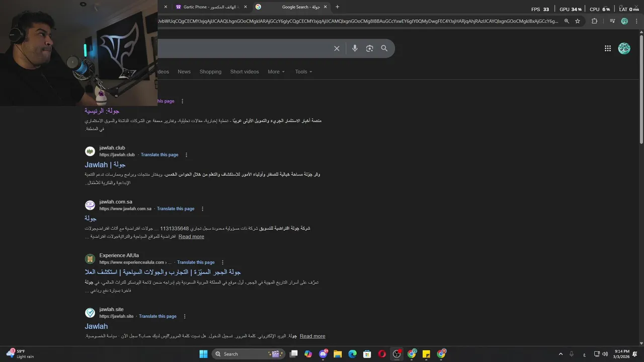Open Windows Start menu
644x362 pixels.
[x=203, y=354]
